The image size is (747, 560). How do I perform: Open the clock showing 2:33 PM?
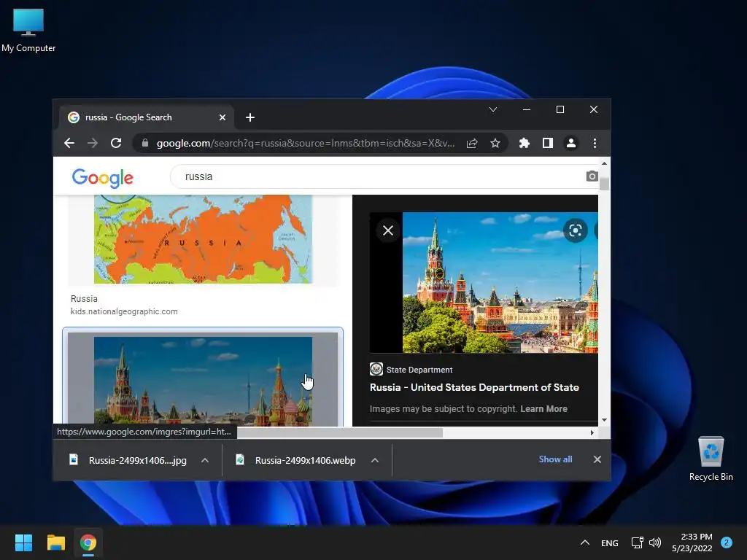click(692, 542)
